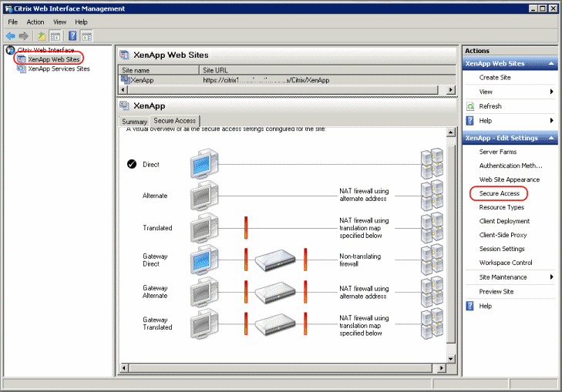Open the Help menu in menu bar
562x392 pixels.
82,22
